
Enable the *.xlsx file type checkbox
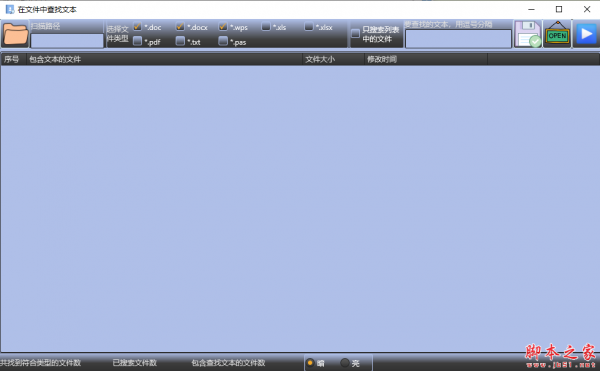click(x=309, y=27)
